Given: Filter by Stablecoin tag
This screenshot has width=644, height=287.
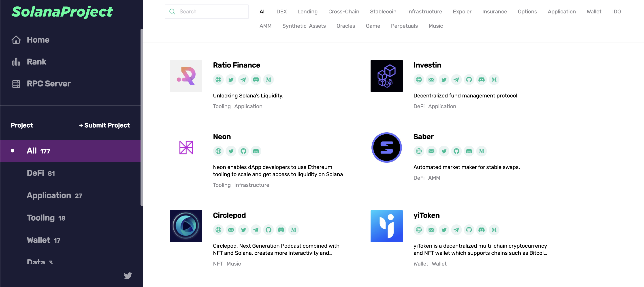Looking at the screenshot, I should click(383, 11).
